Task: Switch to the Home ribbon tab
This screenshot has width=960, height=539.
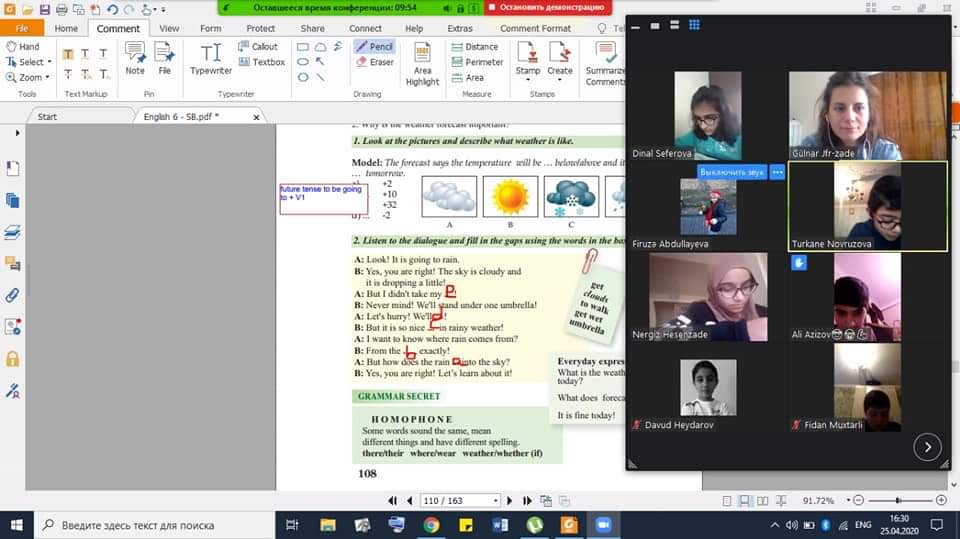Action: [x=66, y=28]
